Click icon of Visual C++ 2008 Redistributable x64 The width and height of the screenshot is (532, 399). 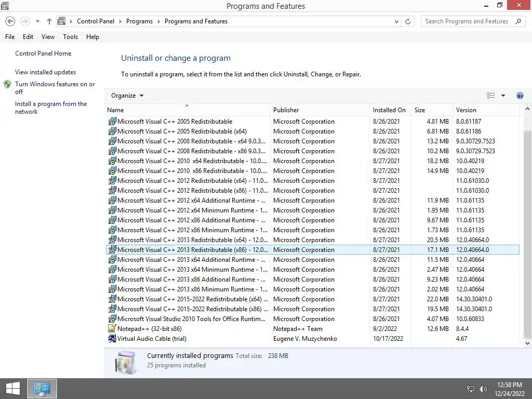point(112,141)
